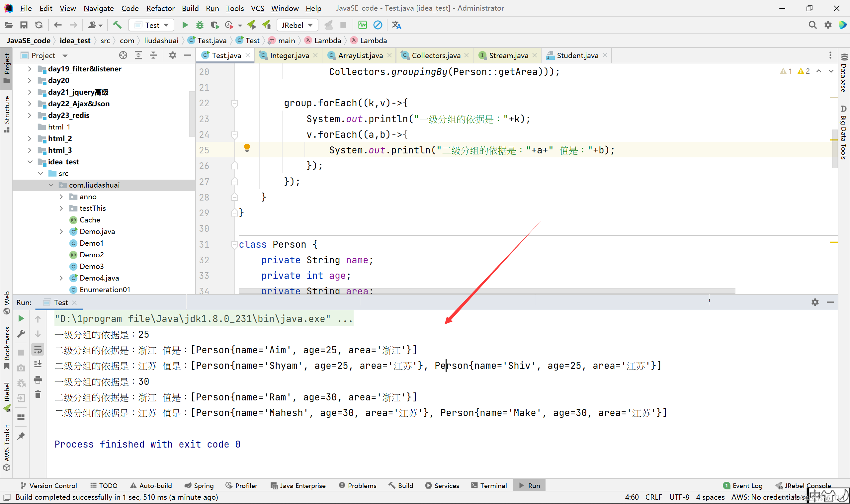Open Run panel settings gear

pyautogui.click(x=815, y=302)
